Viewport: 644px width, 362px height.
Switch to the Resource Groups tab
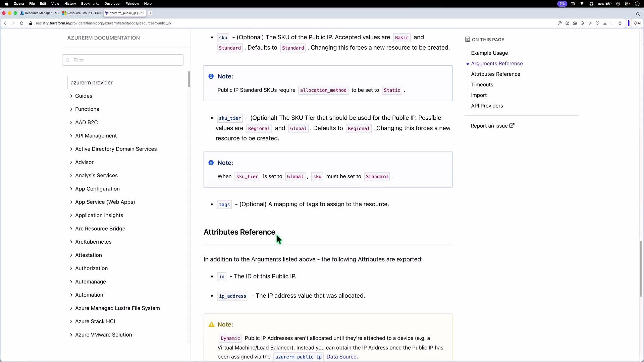tap(82, 13)
